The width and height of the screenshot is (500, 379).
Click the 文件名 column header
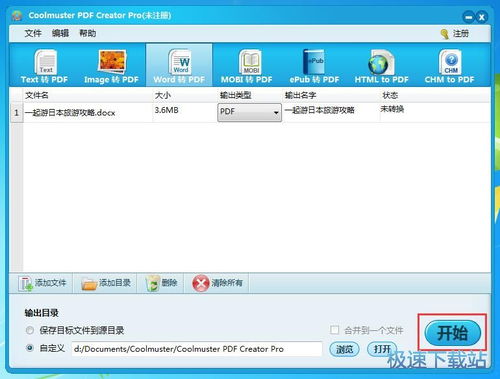point(87,95)
